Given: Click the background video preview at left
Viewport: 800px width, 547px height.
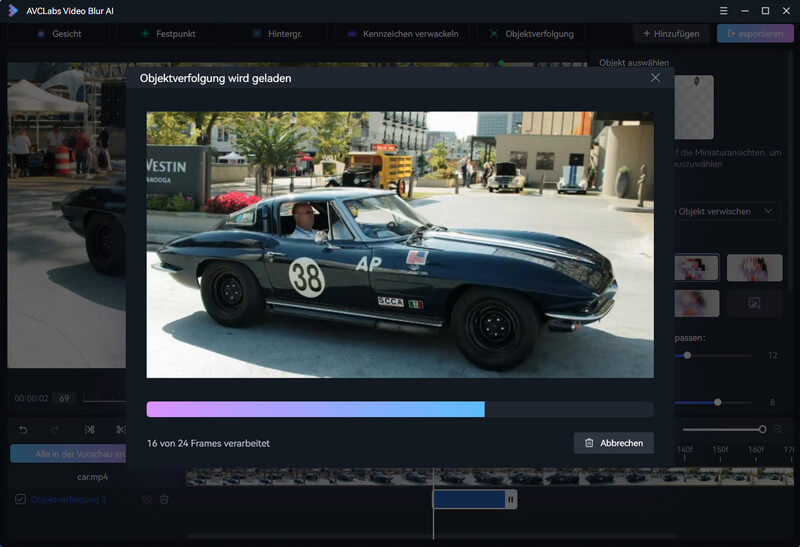Looking at the screenshot, I should click(66, 215).
